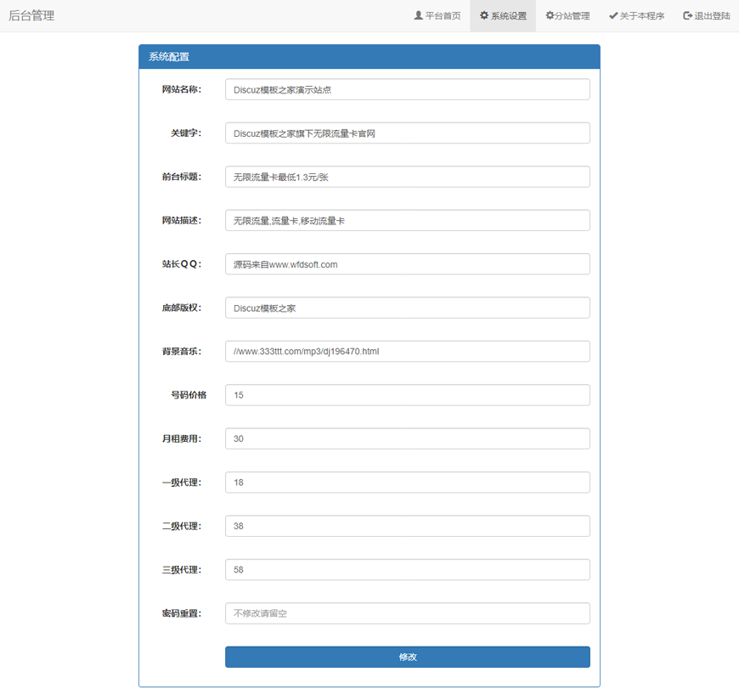Focus the 底部版权 input field
Screen dimensions: 739x700
pos(407,308)
